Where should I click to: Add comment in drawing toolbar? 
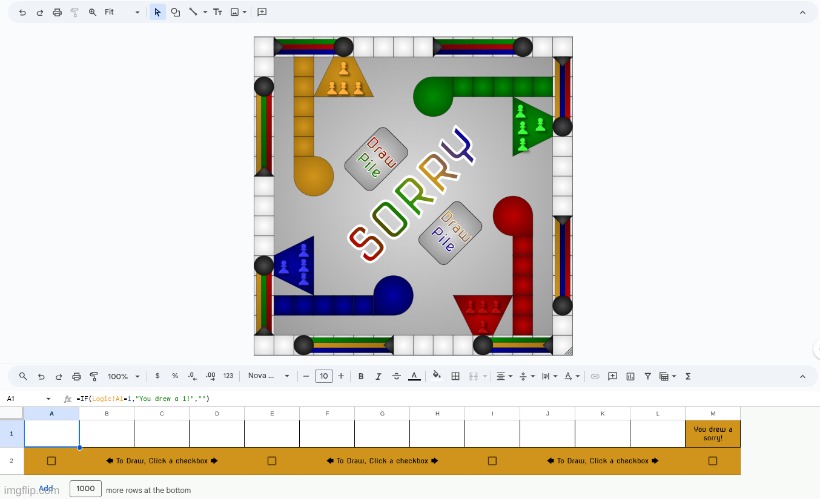tap(262, 12)
